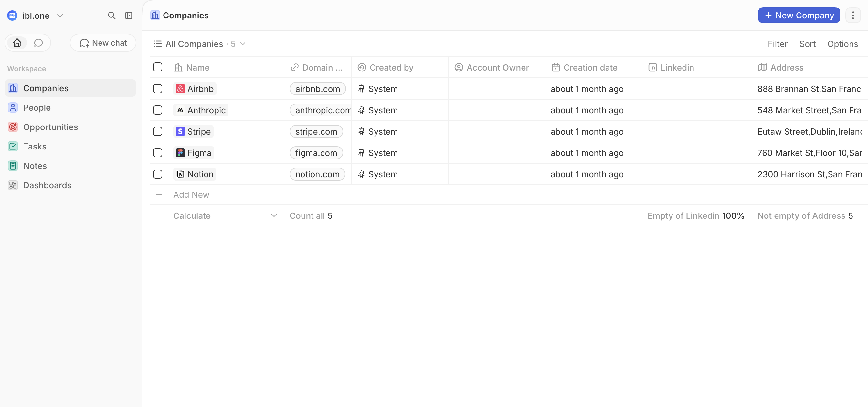Open the view Options
The width and height of the screenshot is (868, 407).
(842, 44)
